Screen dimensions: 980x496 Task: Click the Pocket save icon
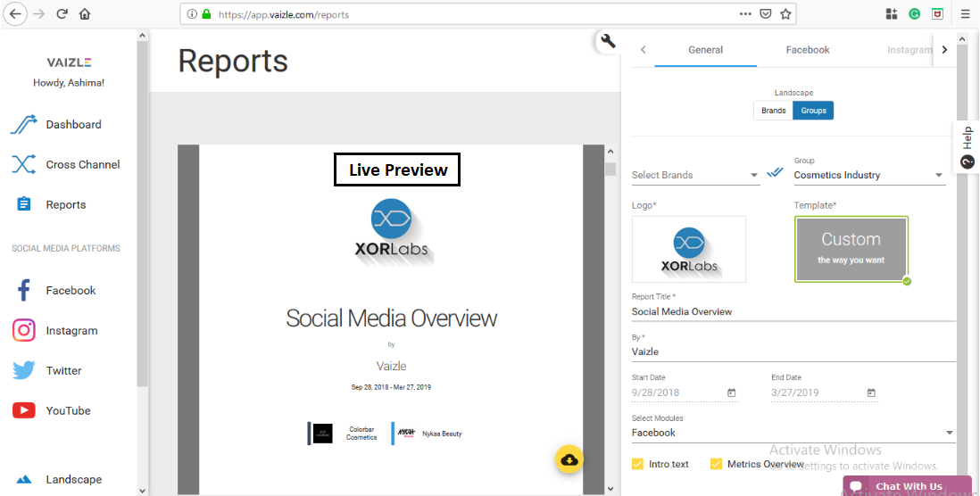(x=765, y=13)
